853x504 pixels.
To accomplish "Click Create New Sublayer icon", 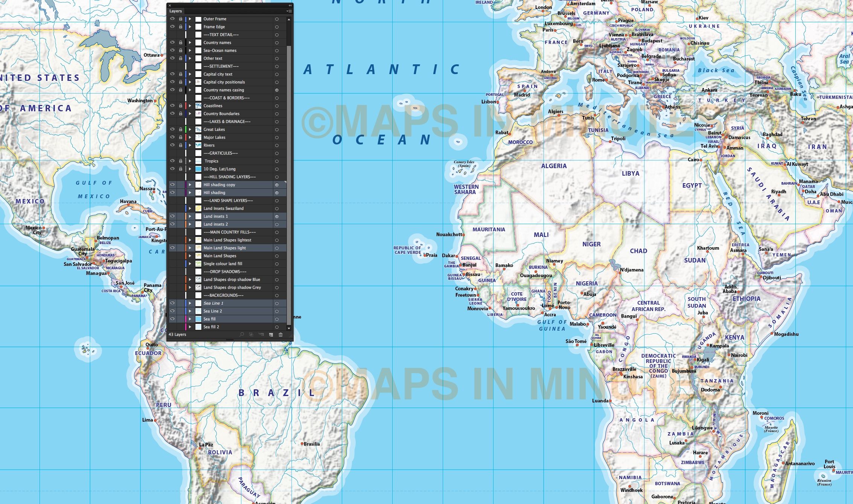I will tap(261, 334).
